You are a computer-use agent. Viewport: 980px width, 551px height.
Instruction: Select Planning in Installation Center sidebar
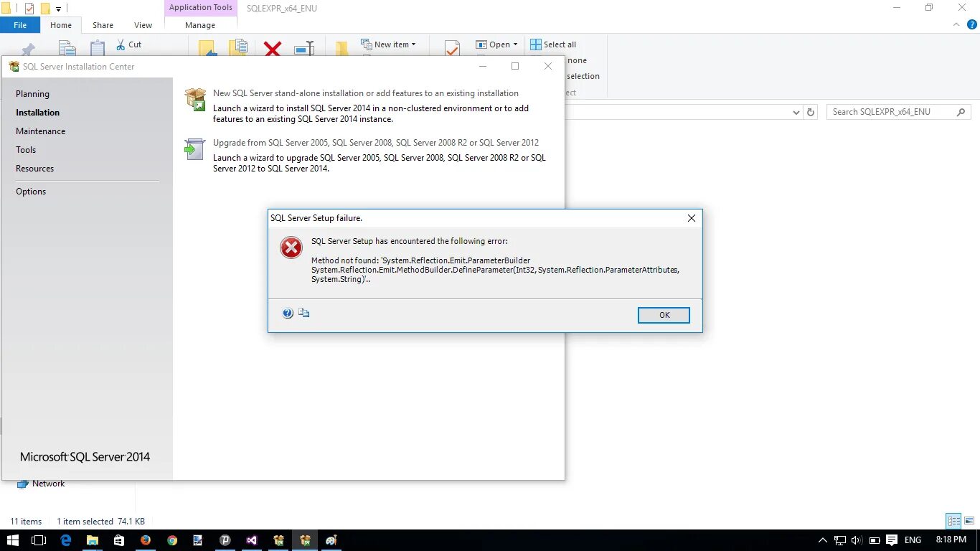(x=32, y=94)
